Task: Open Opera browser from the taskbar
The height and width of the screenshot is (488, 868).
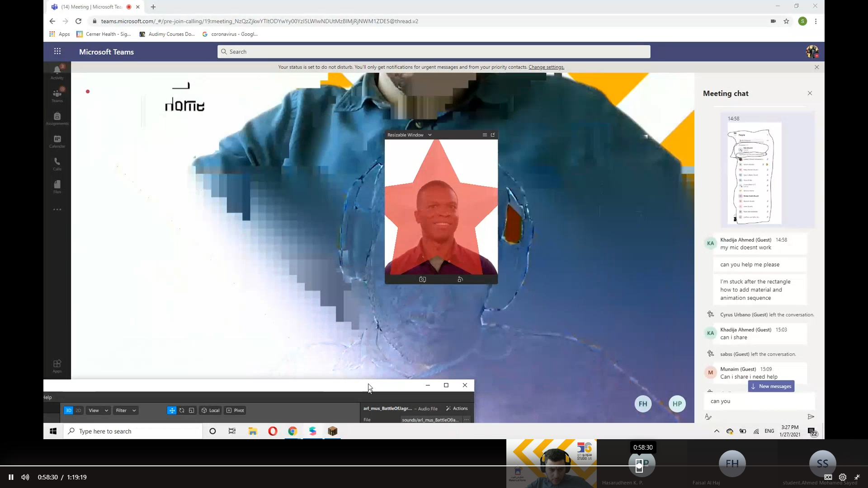Action: click(x=273, y=431)
